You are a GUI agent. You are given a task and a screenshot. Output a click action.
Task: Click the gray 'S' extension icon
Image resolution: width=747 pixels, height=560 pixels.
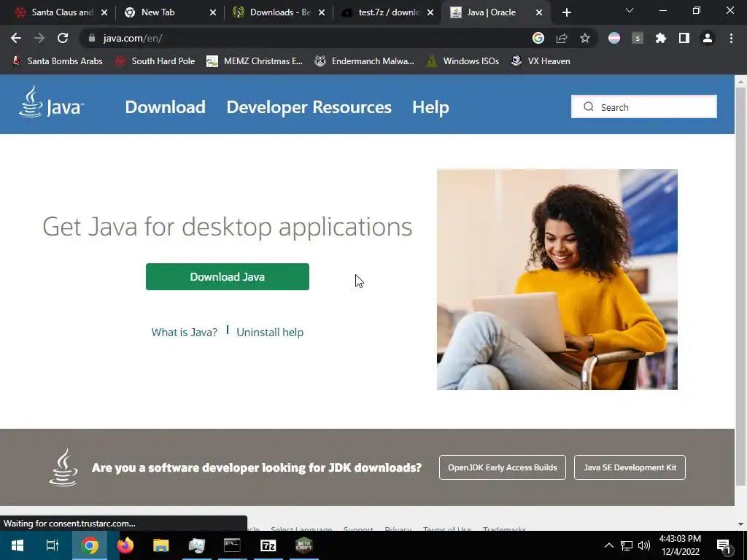coord(638,38)
